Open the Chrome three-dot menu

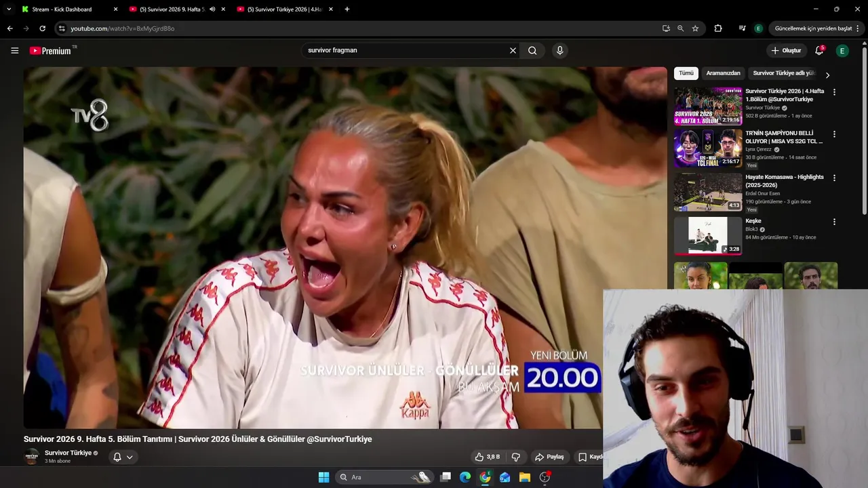point(858,28)
